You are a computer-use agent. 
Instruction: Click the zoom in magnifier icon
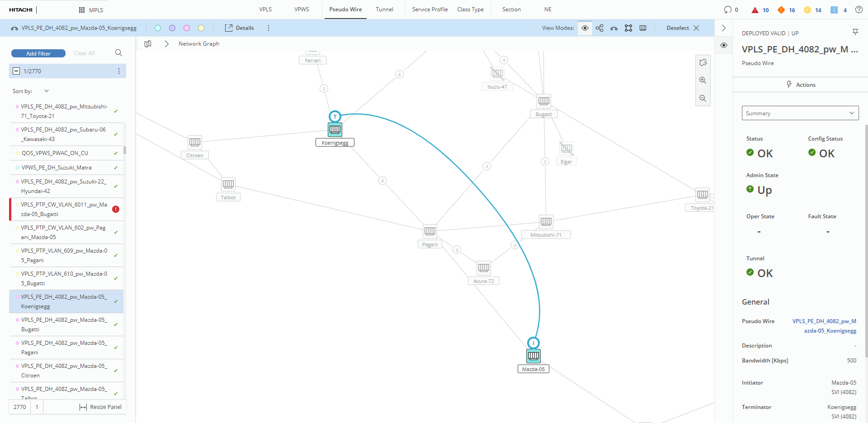pos(703,80)
